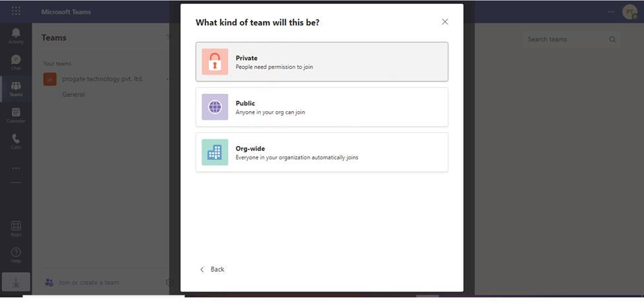This screenshot has width=644, height=304.
Task: Go Back to the previous step
Action: coord(212,270)
